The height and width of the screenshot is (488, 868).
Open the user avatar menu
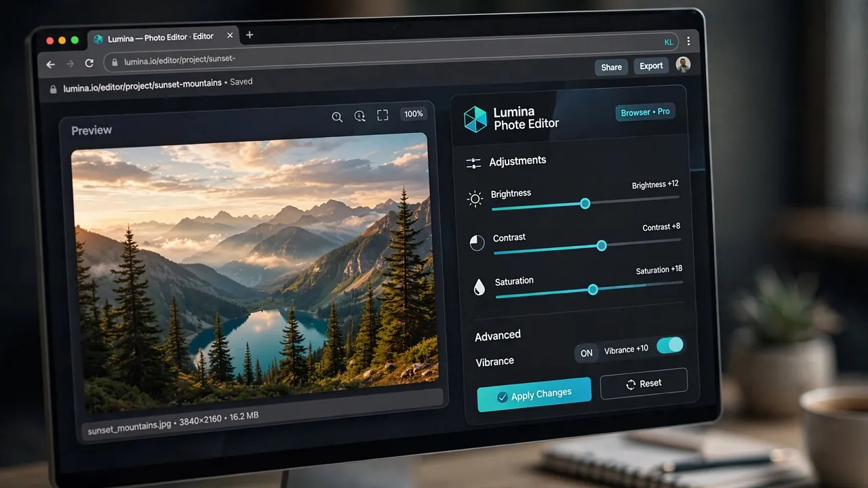[x=684, y=64]
